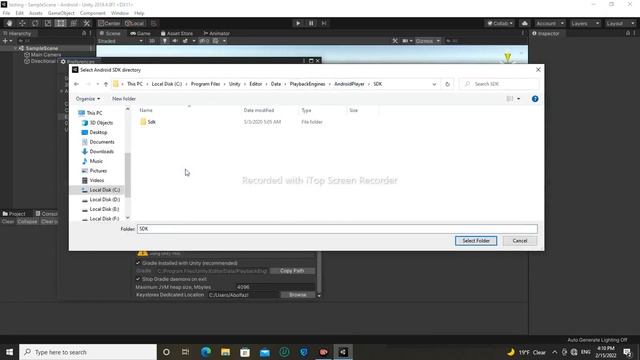The height and width of the screenshot is (360, 640).
Task: Expand the address path history dropdown
Action: [x=434, y=84]
